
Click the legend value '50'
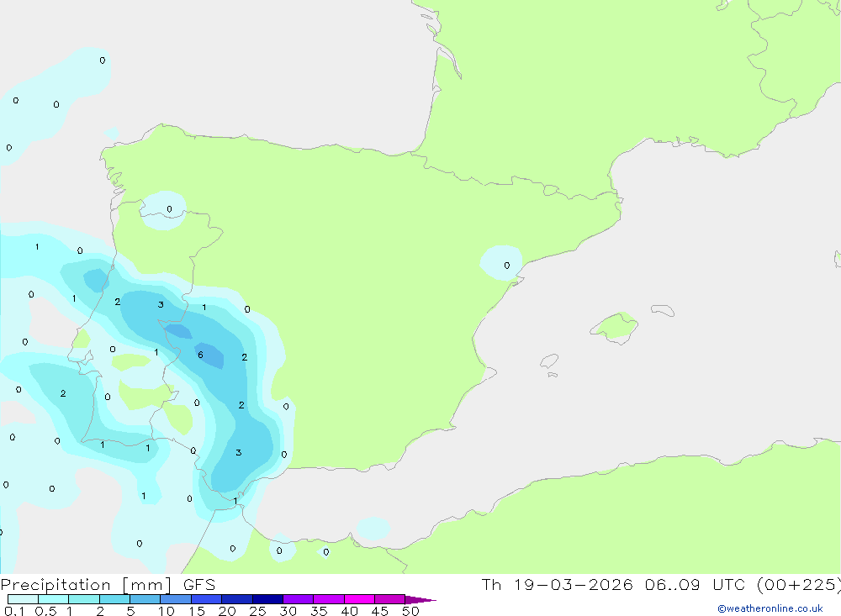410,611
